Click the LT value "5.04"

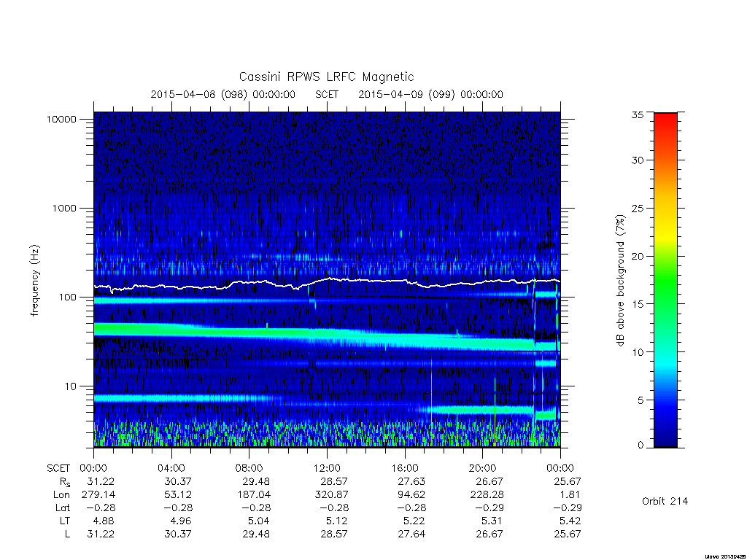pyautogui.click(x=259, y=521)
